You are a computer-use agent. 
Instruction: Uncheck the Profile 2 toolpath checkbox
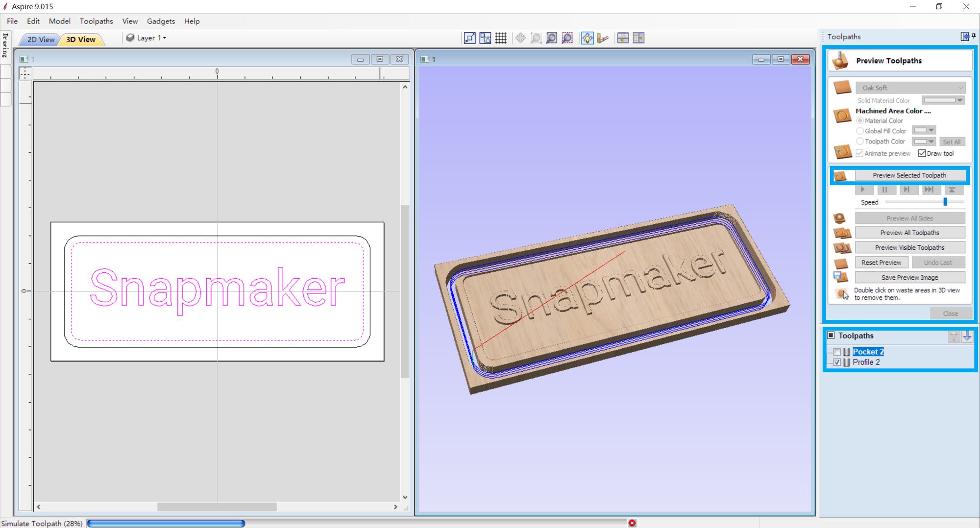point(837,362)
